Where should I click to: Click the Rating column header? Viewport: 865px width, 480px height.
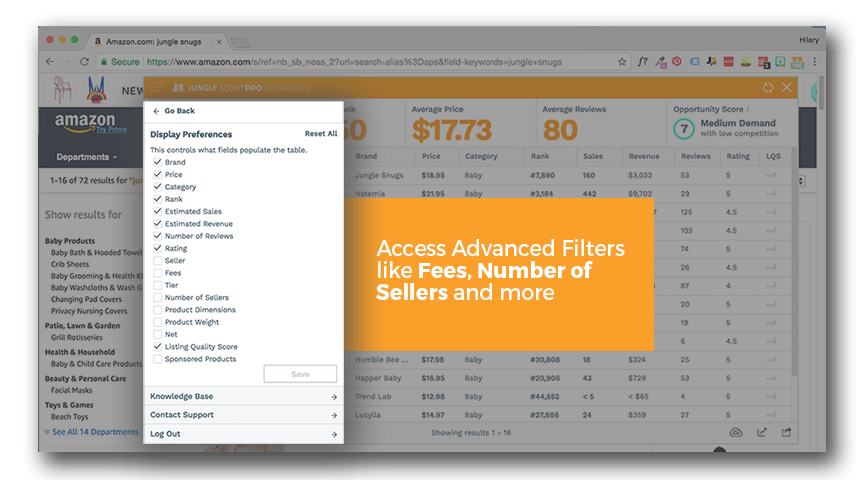(x=738, y=156)
